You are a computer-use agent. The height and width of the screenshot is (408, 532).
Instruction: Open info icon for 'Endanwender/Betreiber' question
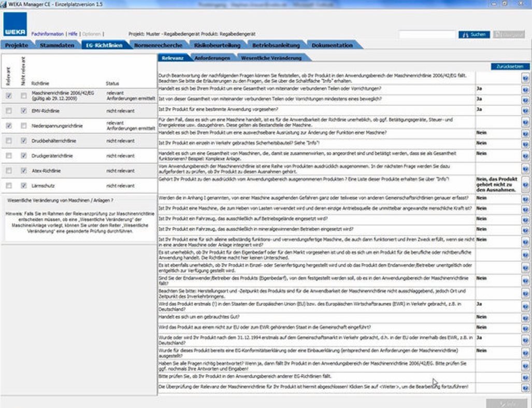[x=526, y=281]
